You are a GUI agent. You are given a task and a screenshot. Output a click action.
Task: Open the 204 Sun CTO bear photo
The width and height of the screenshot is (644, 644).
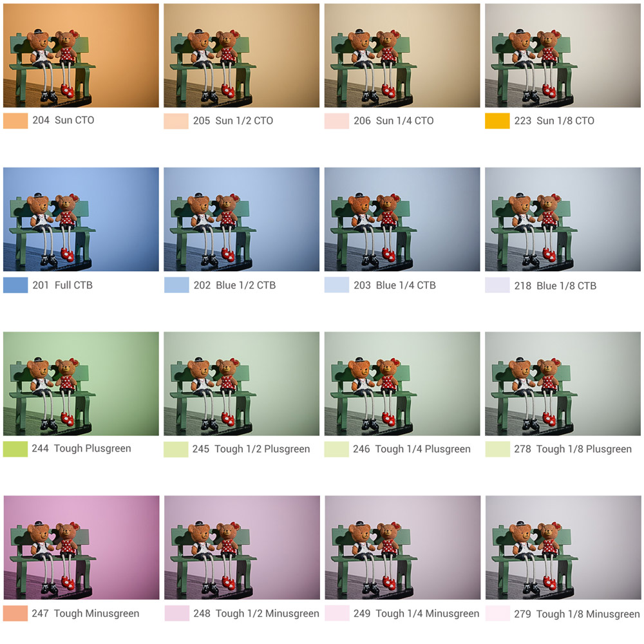coord(81,55)
